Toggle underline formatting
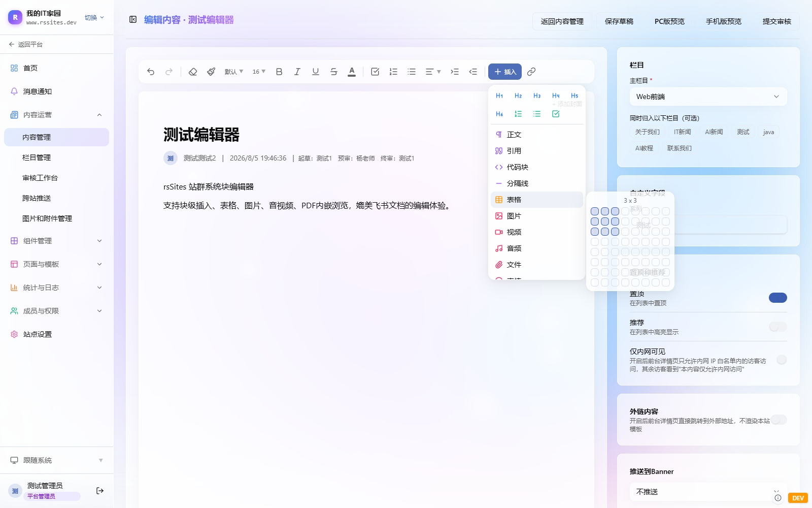The image size is (812, 508). pyautogui.click(x=316, y=72)
